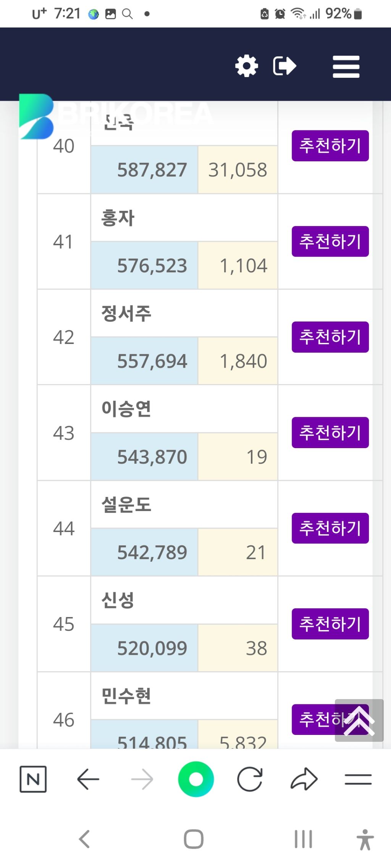This screenshot has width=391, height=868.
Task: Open the hamburger menu in header
Action: click(x=346, y=67)
